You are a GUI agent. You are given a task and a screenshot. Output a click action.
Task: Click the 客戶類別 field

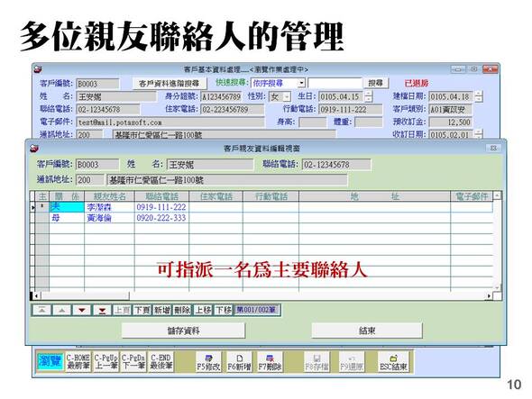click(x=450, y=110)
